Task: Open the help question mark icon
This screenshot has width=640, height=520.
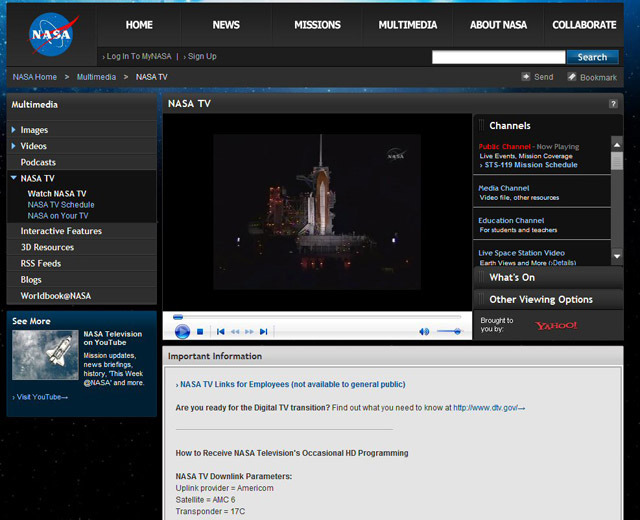Action: pyautogui.click(x=613, y=104)
